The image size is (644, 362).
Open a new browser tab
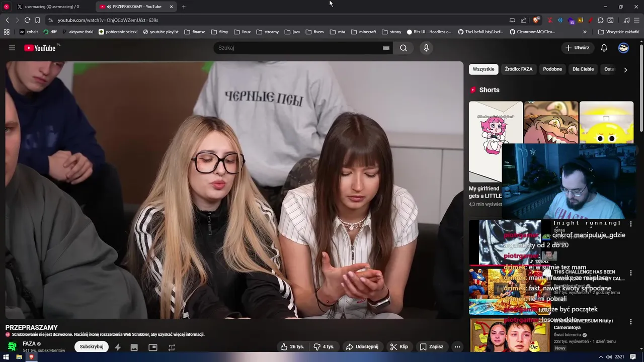coord(184,7)
